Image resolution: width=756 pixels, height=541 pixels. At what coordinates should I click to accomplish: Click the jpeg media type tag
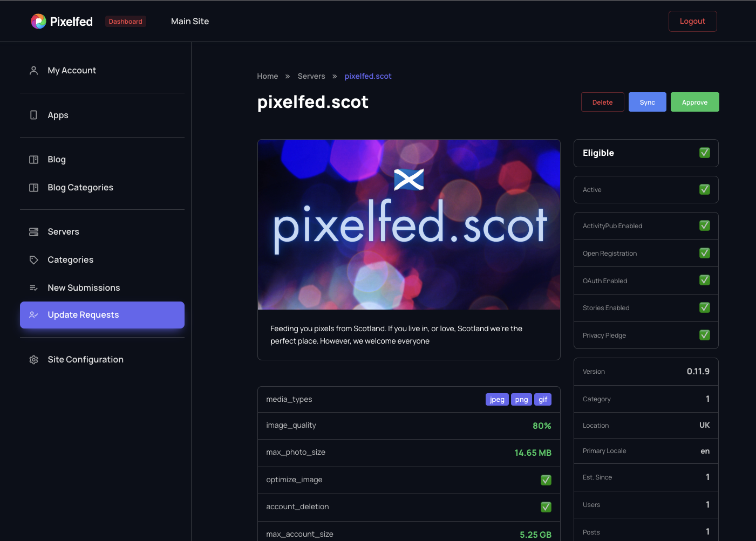497,399
